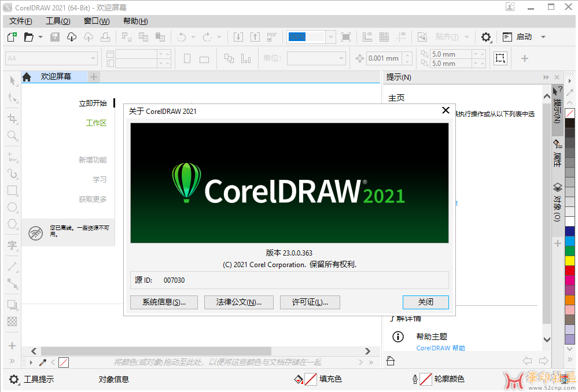578x392 pixels.
Task: Open Options via the gear icon
Action: [x=486, y=37]
